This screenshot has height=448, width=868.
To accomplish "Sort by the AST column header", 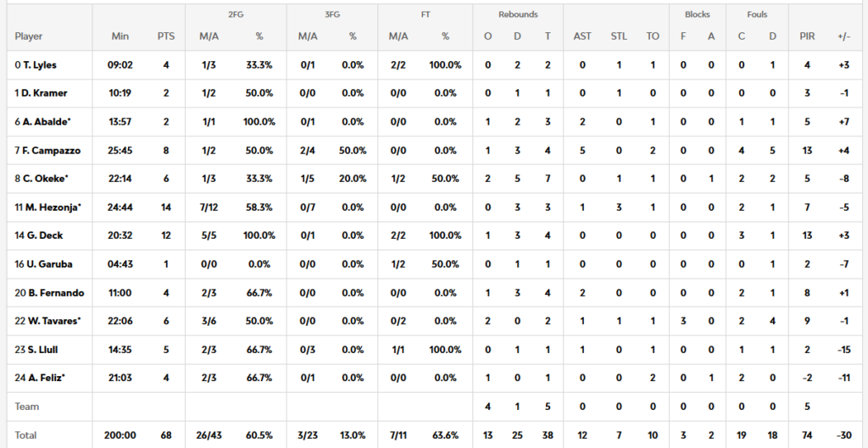I will (582, 36).
